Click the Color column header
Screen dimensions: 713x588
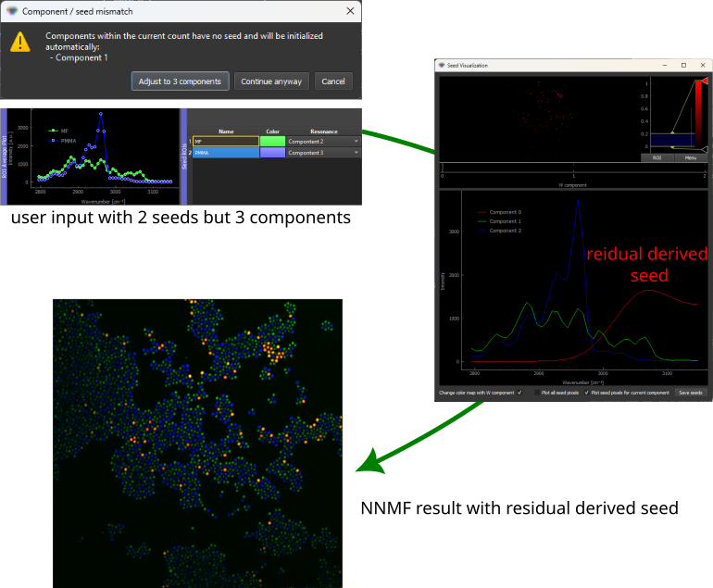point(272,131)
